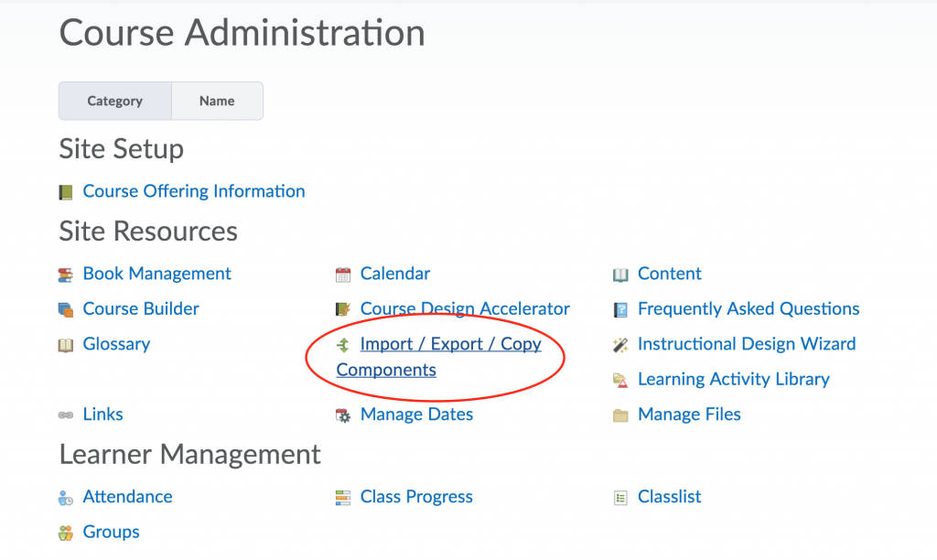
Task: Click the Manage Dates gear icon
Action: 343,415
